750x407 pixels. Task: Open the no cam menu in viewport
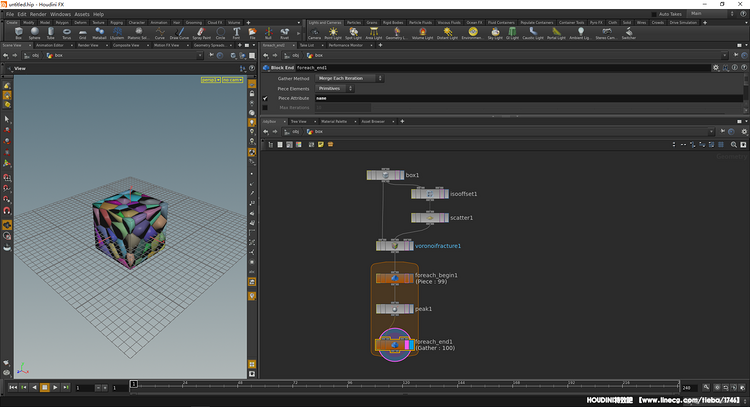[x=232, y=80]
